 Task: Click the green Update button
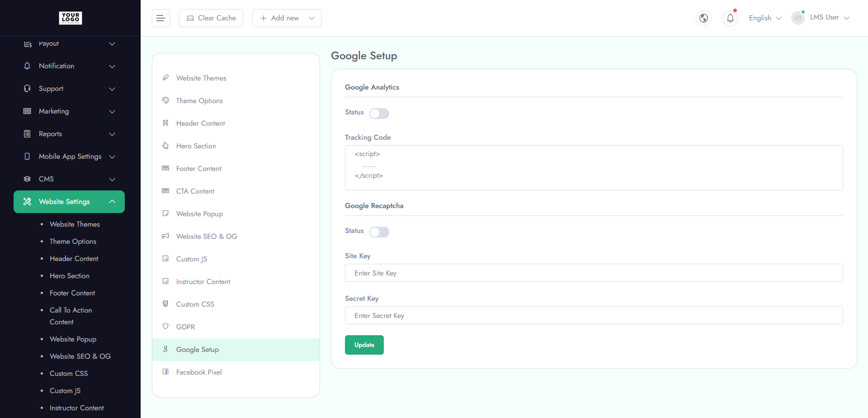[x=364, y=345]
